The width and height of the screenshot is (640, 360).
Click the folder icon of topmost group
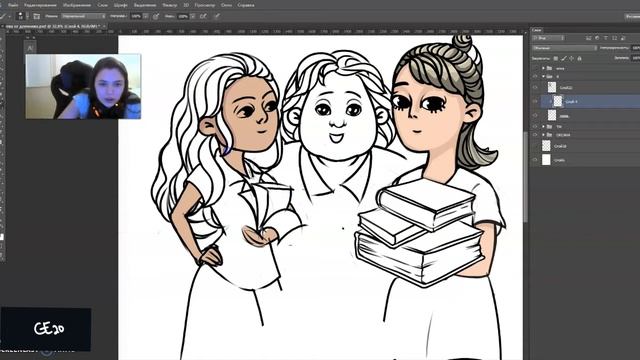click(549, 68)
